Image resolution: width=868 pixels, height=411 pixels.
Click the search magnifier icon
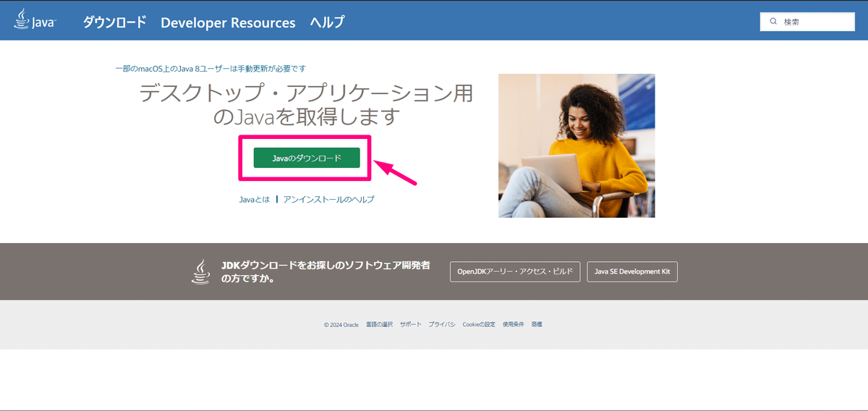click(x=773, y=22)
